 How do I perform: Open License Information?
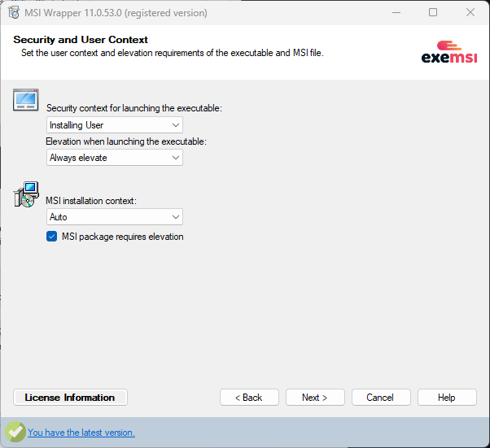70,398
